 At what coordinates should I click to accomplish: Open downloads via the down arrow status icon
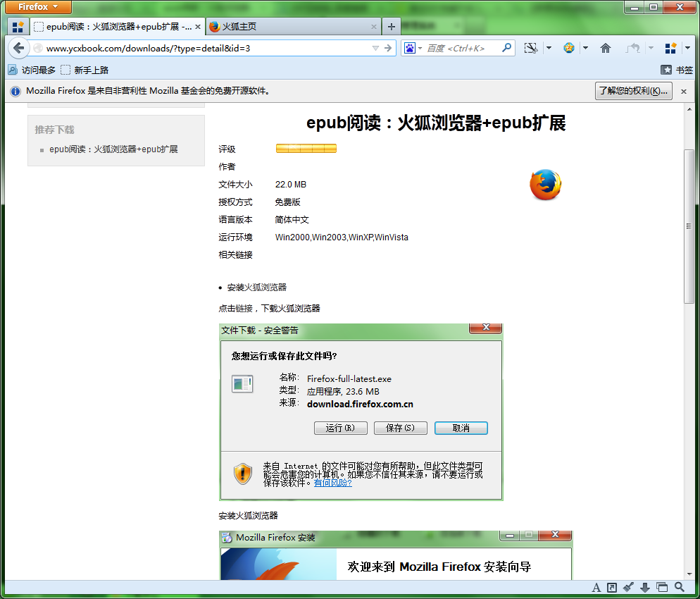645,588
